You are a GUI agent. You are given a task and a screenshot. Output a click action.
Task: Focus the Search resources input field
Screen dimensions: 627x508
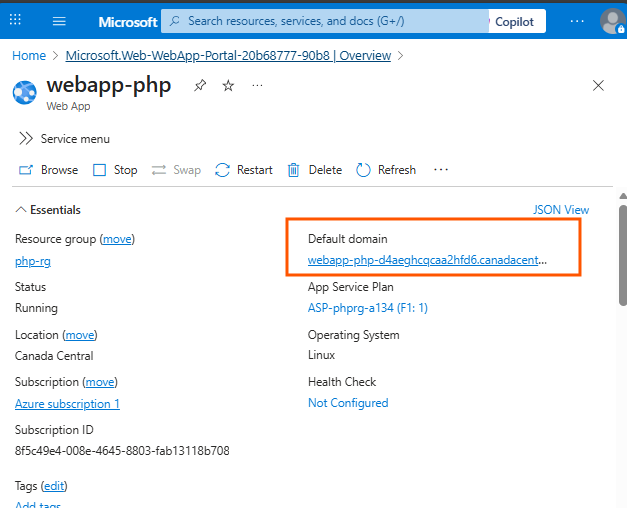[x=325, y=21]
